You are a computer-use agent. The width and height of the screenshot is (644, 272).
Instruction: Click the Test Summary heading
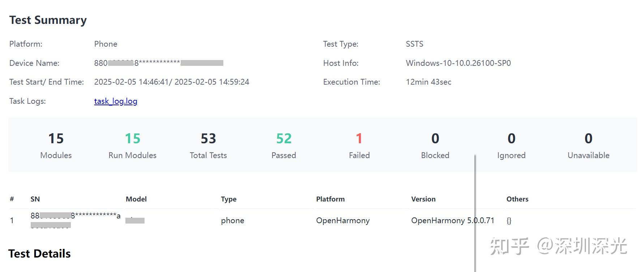coord(48,20)
